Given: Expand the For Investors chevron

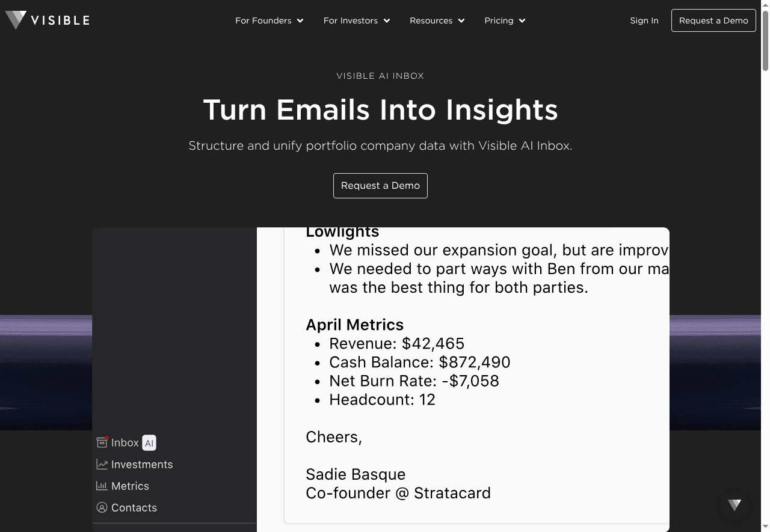Looking at the screenshot, I should pos(387,21).
